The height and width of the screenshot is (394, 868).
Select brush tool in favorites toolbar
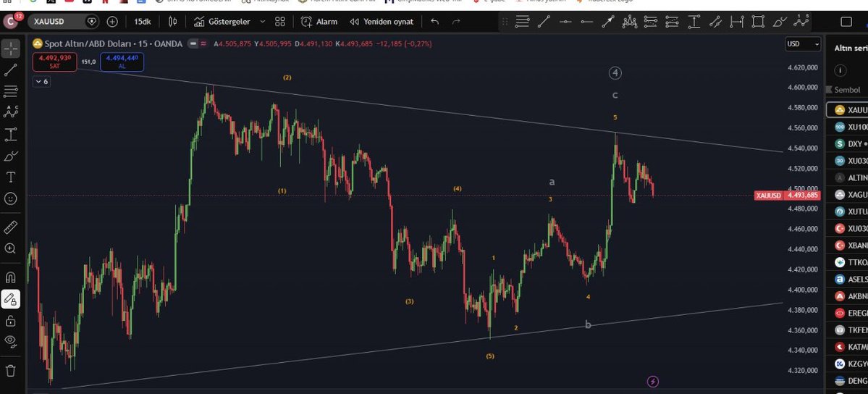pyautogui.click(x=780, y=22)
